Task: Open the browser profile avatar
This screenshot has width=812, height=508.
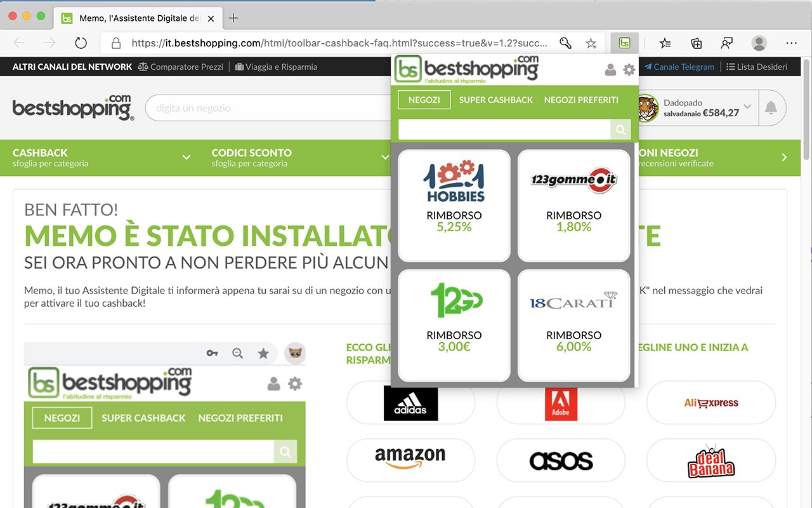Action: click(x=759, y=43)
